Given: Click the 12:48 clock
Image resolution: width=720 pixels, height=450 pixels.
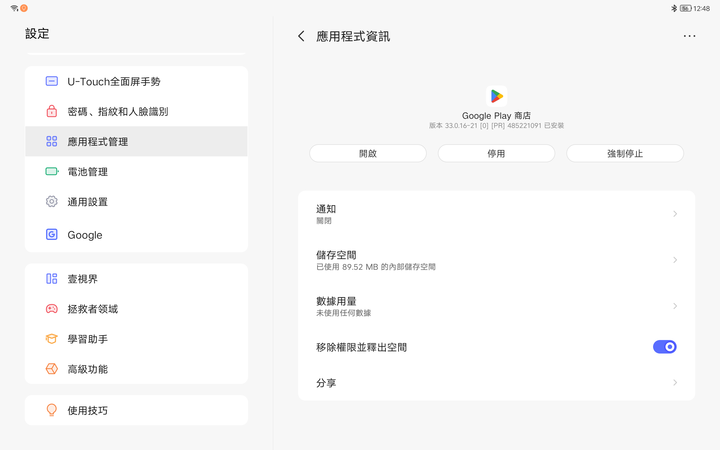Looking at the screenshot, I should pyautogui.click(x=702, y=8).
